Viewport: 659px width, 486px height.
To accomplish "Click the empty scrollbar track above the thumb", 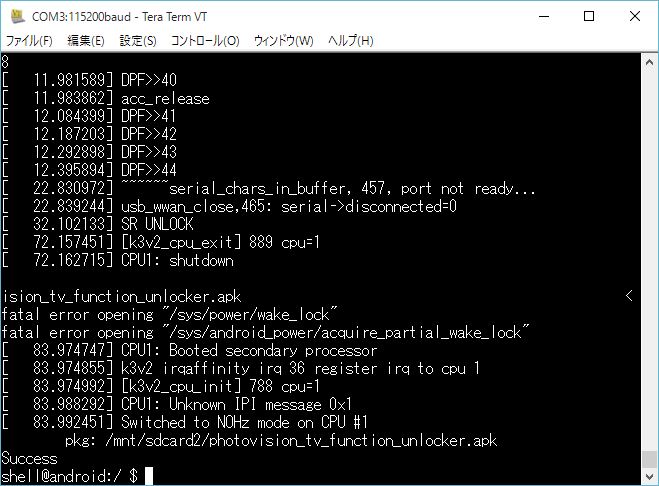I will coord(649,261).
